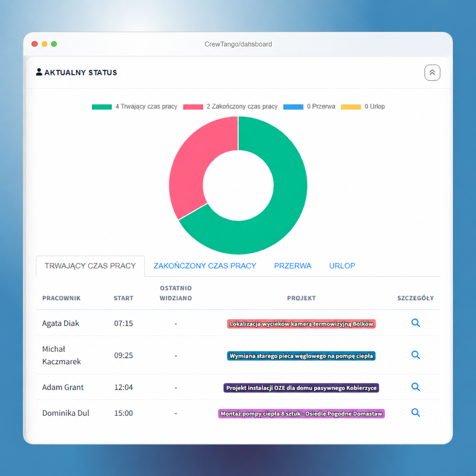The image size is (476, 476).
Task: Open details magnifier for Dominika Dul
Action: 416,413
